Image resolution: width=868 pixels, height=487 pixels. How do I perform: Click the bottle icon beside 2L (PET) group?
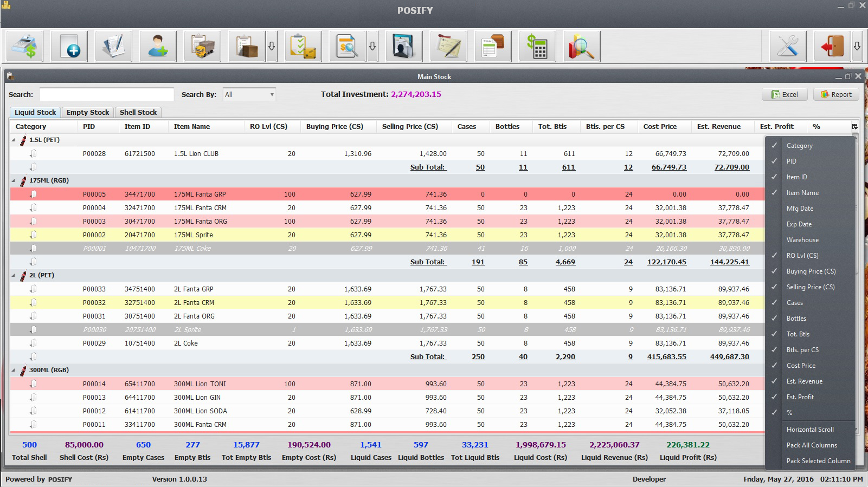[23, 276]
